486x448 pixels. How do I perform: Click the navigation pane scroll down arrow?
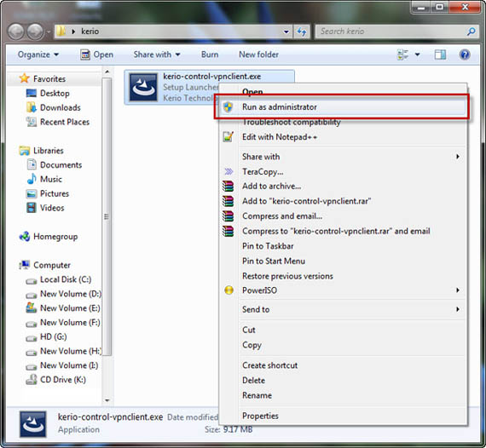point(107,400)
